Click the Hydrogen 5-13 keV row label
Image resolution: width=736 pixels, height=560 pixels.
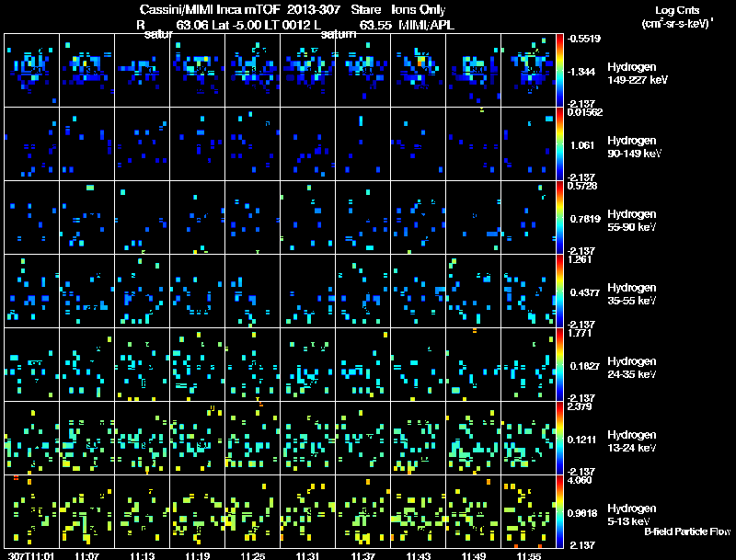(x=632, y=515)
